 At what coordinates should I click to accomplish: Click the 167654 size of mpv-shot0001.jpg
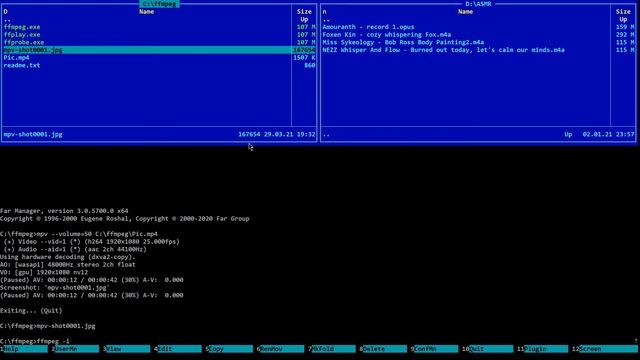tap(304, 50)
